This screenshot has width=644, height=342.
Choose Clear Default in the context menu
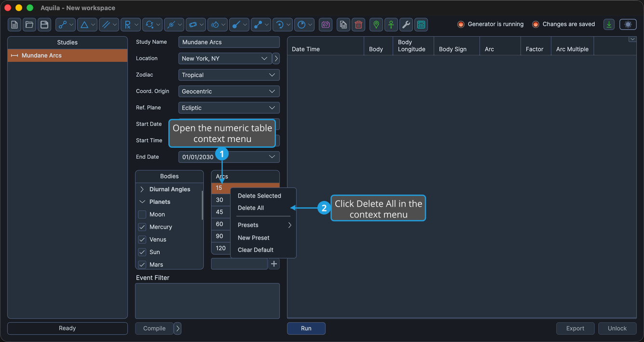pos(256,250)
